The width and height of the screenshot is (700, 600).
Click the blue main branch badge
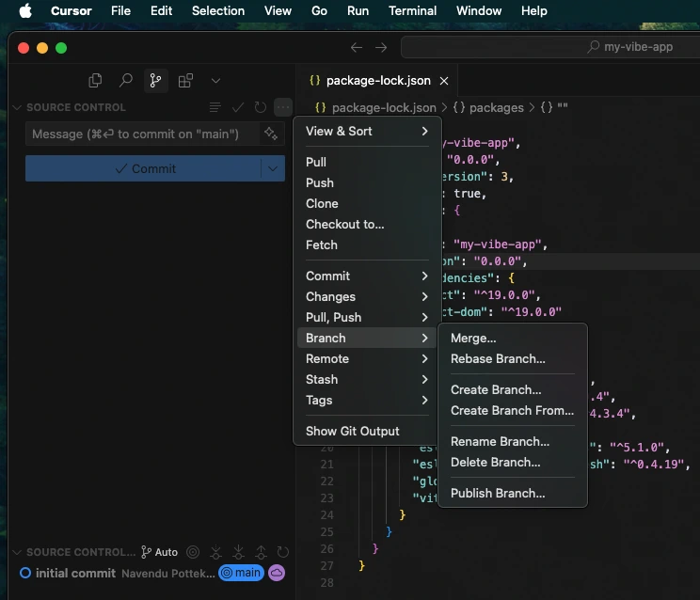pyautogui.click(x=241, y=573)
